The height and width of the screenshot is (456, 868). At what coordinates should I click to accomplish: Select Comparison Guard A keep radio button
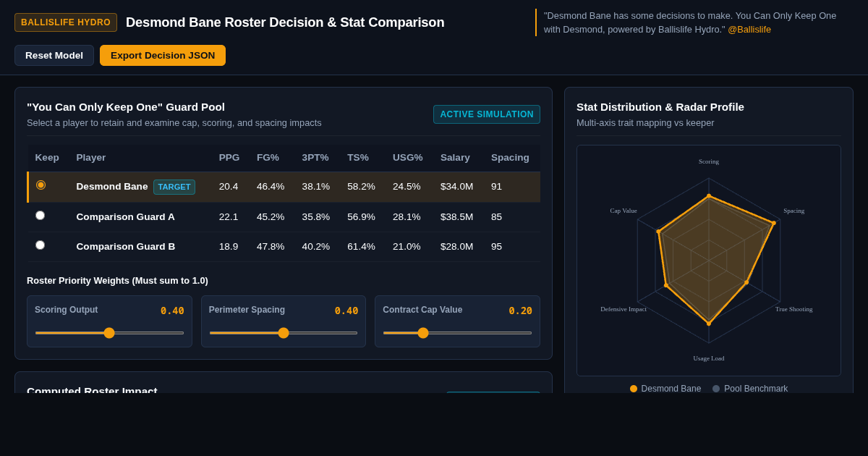pyautogui.click(x=41, y=216)
